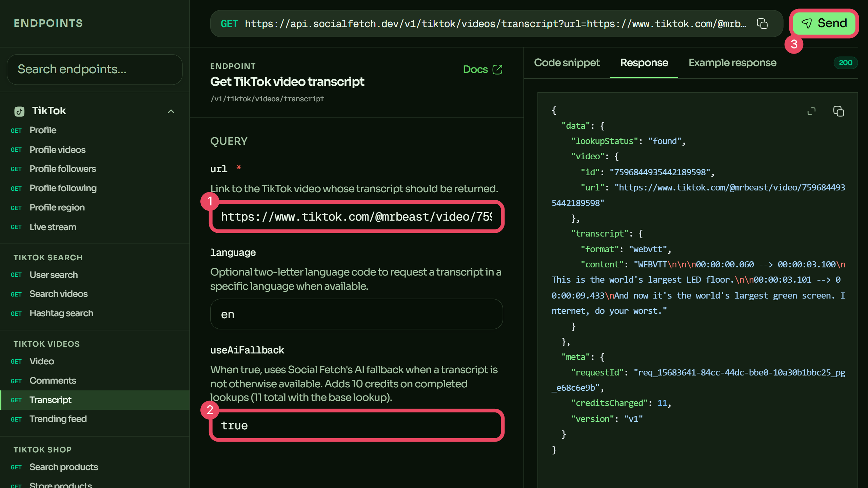Open the Hashtag search endpoint

95,313
